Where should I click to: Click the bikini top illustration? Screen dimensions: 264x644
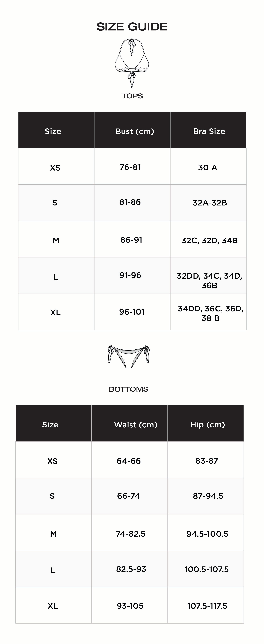(x=132, y=63)
